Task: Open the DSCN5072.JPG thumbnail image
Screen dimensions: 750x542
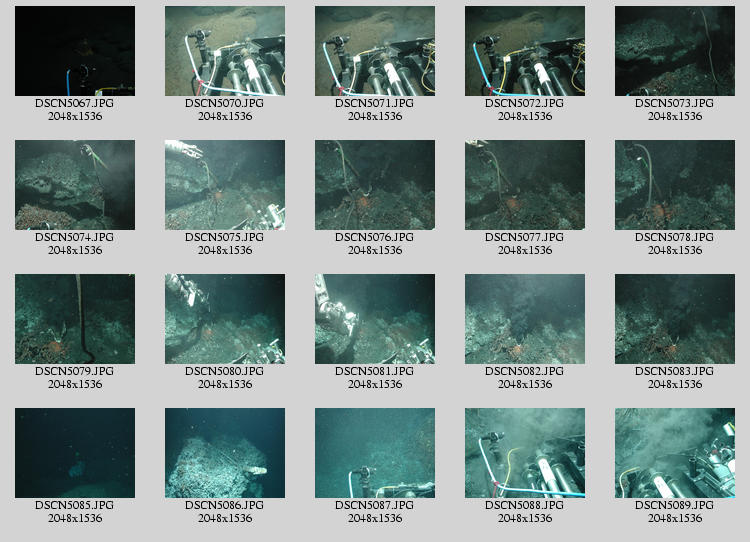Action: pos(525,51)
